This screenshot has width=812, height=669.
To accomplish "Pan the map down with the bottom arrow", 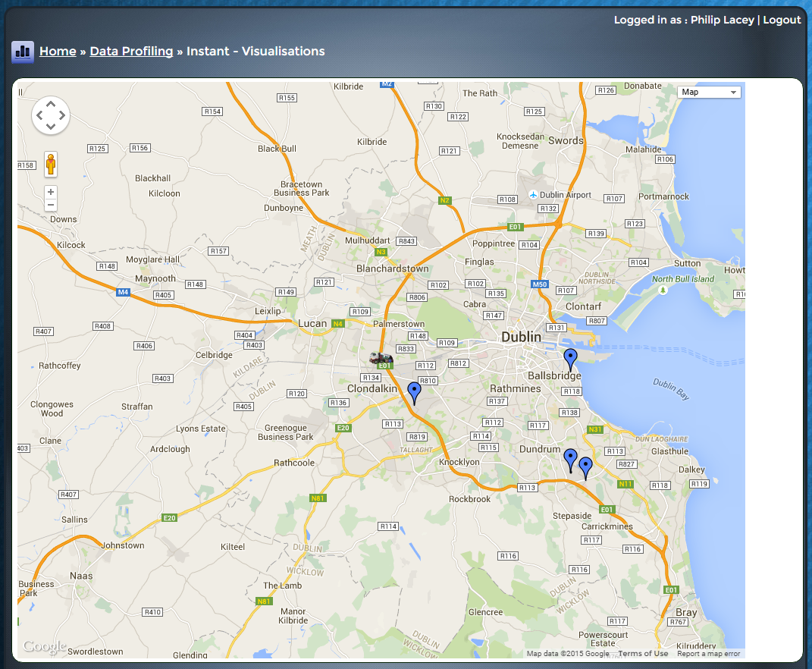I will (x=51, y=127).
